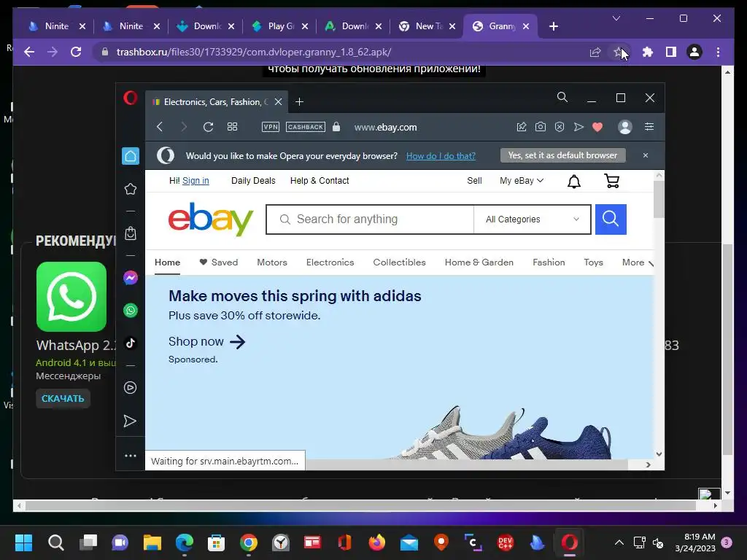Image resolution: width=747 pixels, height=560 pixels.
Task: Click How do I do that link
Action: (x=441, y=156)
